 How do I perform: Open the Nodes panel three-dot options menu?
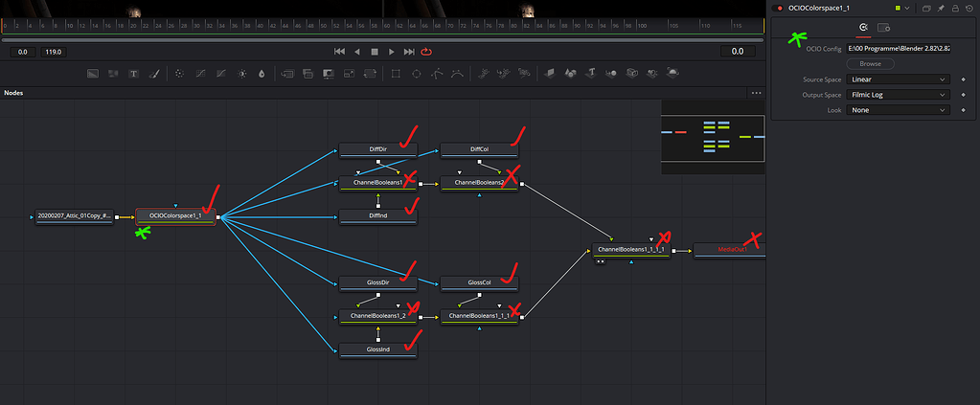(x=756, y=93)
